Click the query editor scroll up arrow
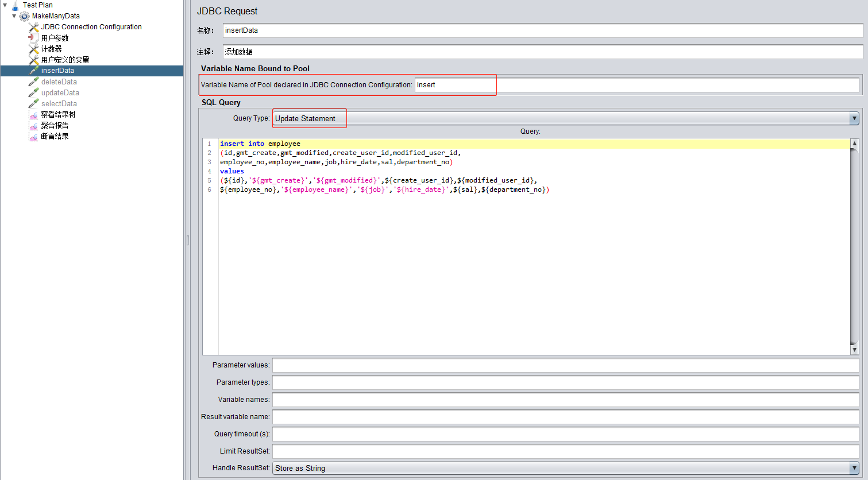Screen dimensions: 868x480 (x=854, y=144)
